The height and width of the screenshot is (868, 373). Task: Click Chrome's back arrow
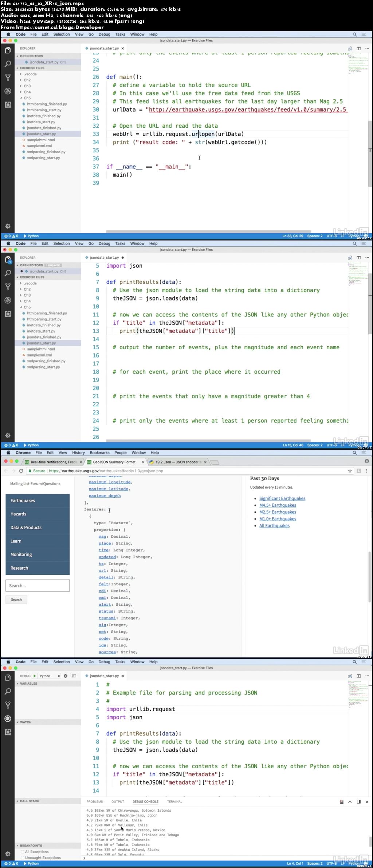pos(6,471)
